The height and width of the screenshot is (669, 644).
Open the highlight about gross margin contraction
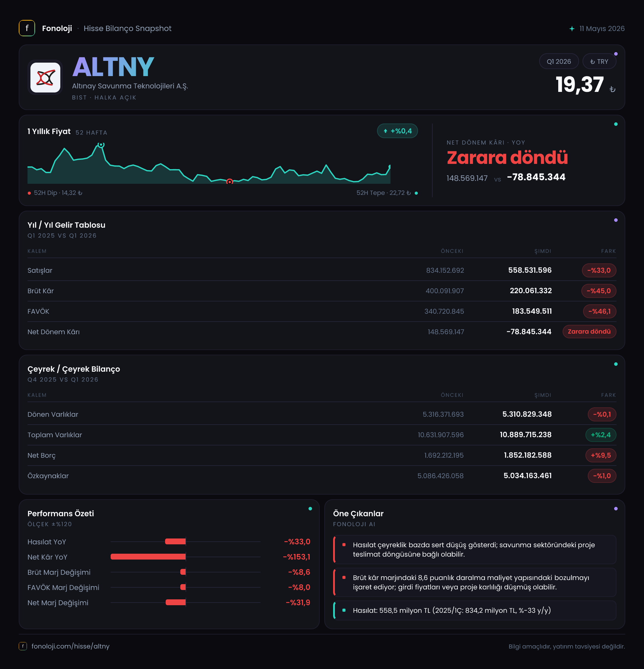click(x=475, y=582)
